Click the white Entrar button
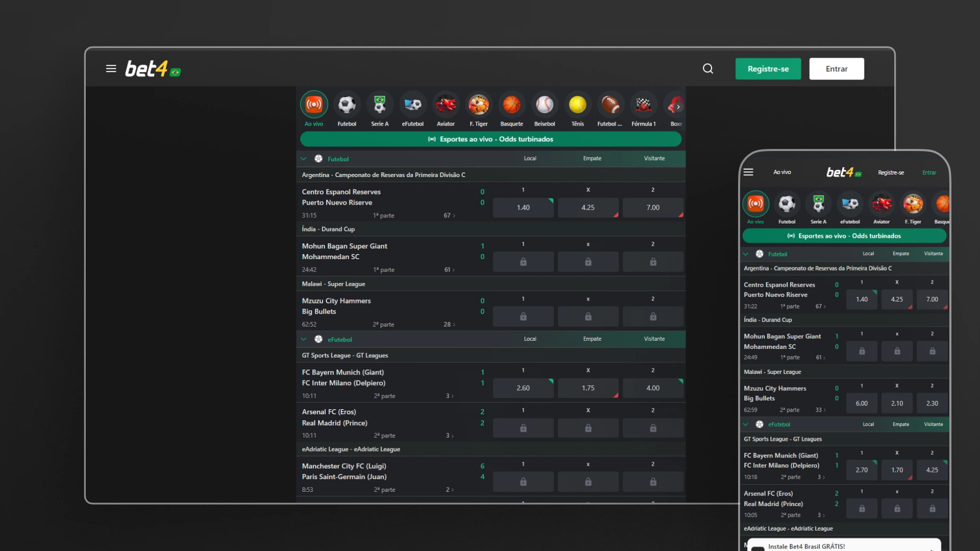Screen dimensions: 980x551 (836, 69)
